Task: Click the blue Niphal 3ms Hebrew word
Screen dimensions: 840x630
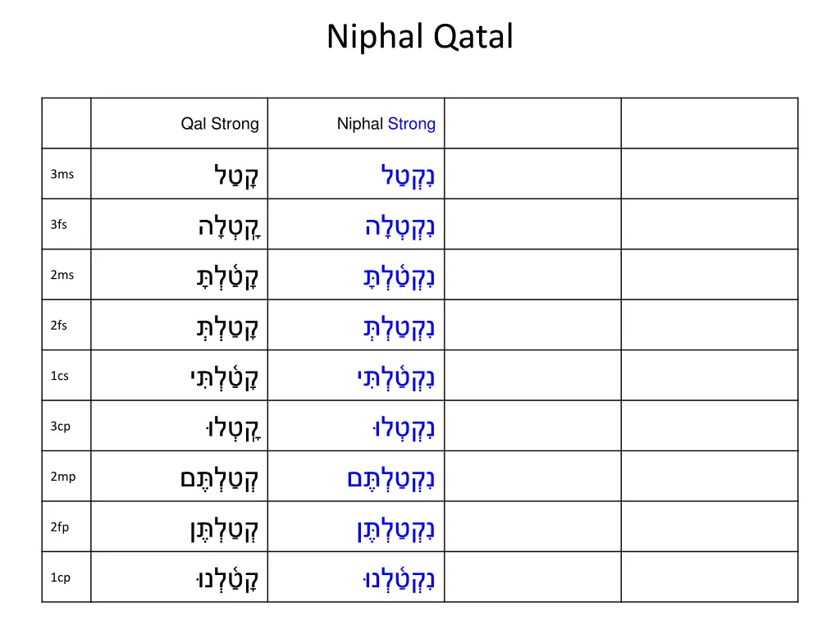Action: (x=408, y=175)
